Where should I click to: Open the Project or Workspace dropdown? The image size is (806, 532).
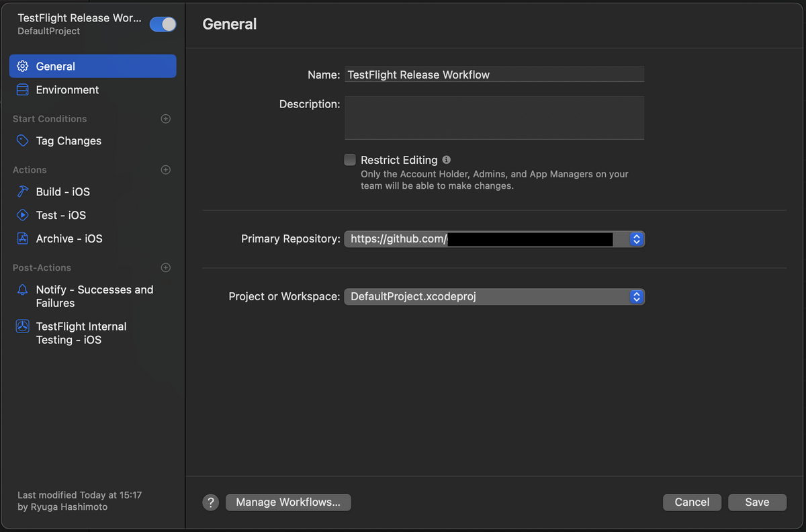click(x=494, y=296)
